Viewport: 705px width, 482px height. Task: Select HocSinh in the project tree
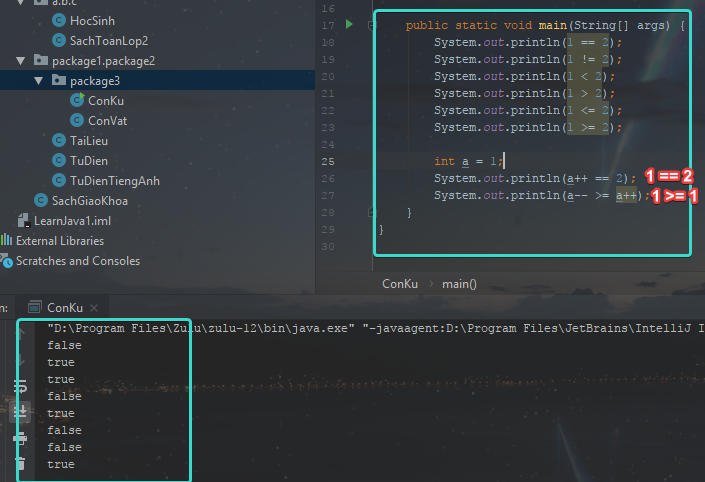(x=92, y=21)
